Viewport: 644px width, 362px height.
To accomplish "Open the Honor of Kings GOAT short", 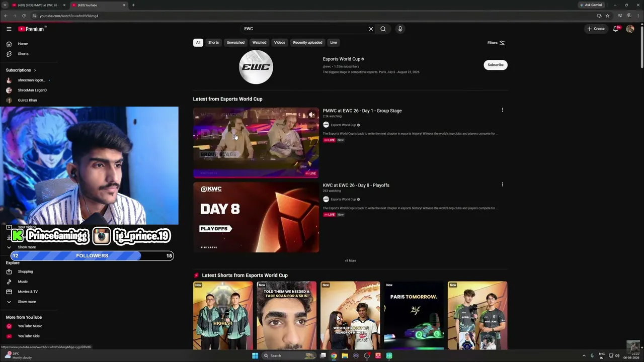I will [x=350, y=315].
